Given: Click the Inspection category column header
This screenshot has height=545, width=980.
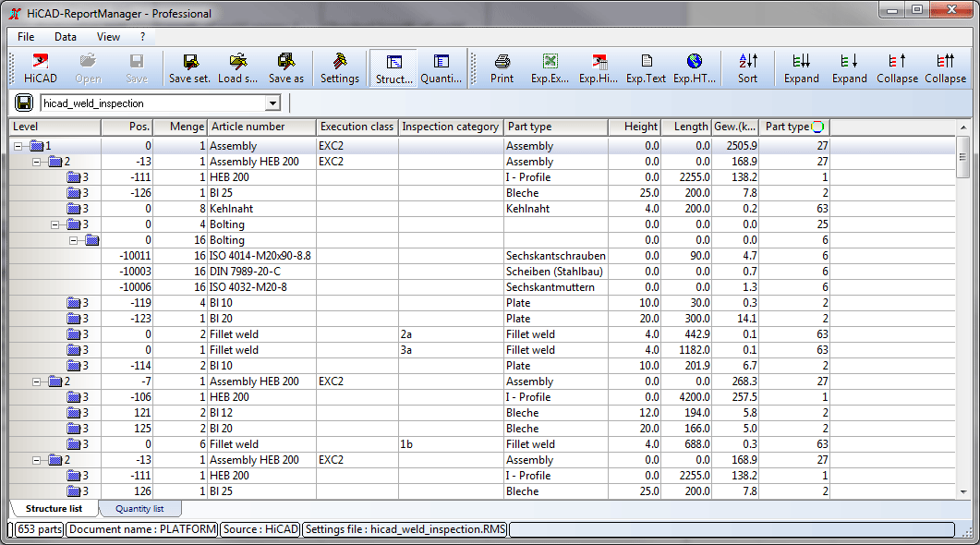Looking at the screenshot, I should (451, 127).
